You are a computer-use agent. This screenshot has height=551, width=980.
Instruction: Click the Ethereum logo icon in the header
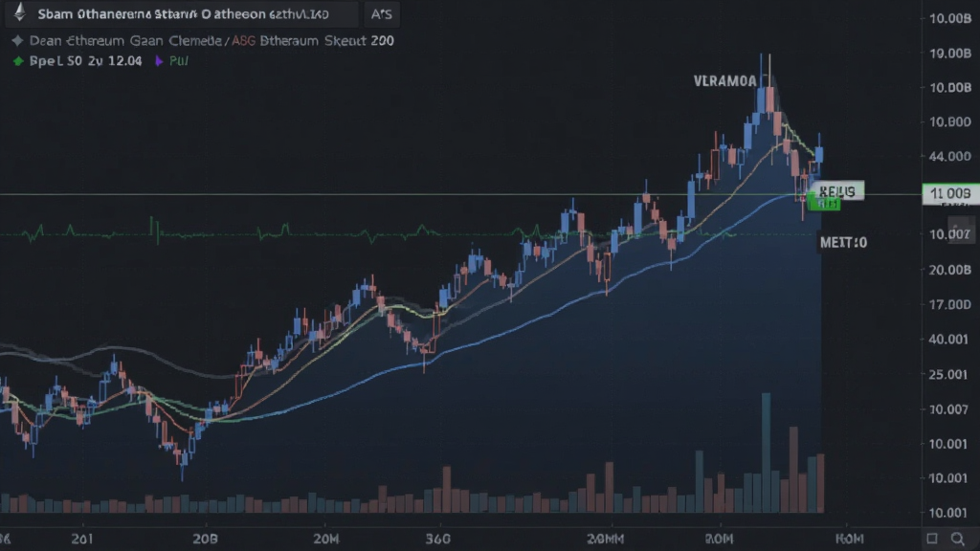pyautogui.click(x=20, y=11)
